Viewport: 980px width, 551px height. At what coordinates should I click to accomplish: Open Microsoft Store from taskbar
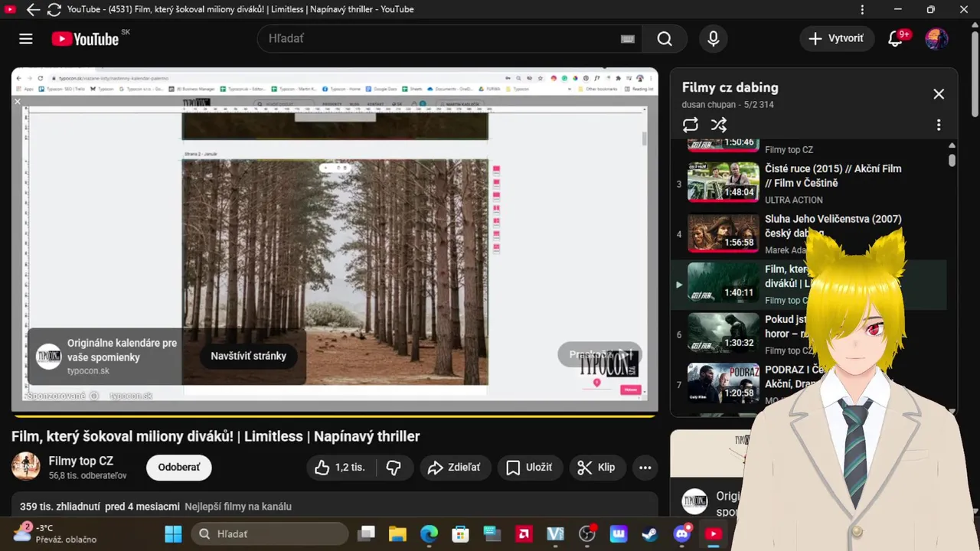pos(460,533)
